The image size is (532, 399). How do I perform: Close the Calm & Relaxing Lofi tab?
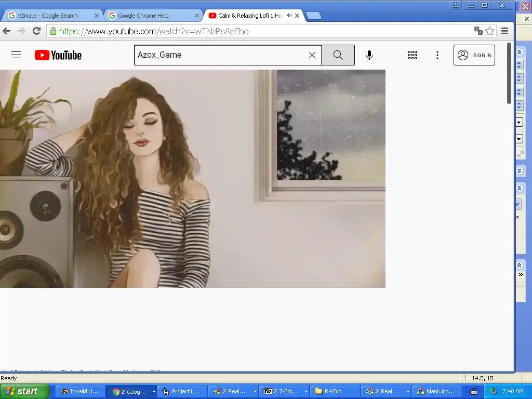(297, 16)
